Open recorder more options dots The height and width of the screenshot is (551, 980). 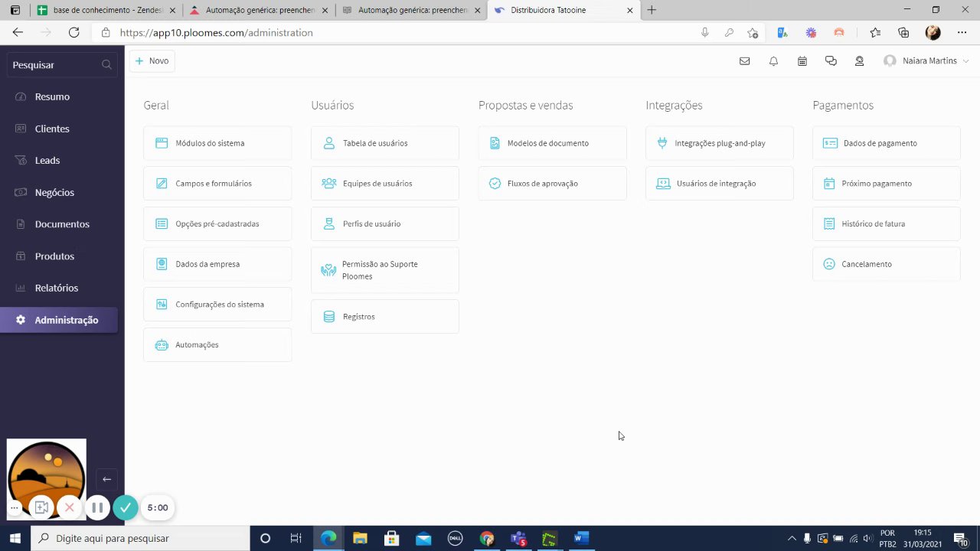[x=14, y=507]
